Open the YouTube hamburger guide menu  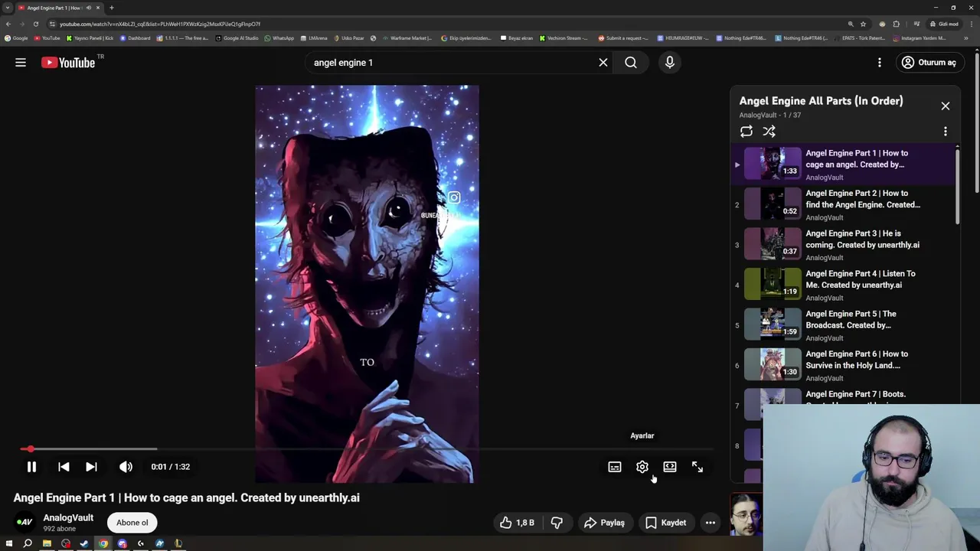click(21, 63)
